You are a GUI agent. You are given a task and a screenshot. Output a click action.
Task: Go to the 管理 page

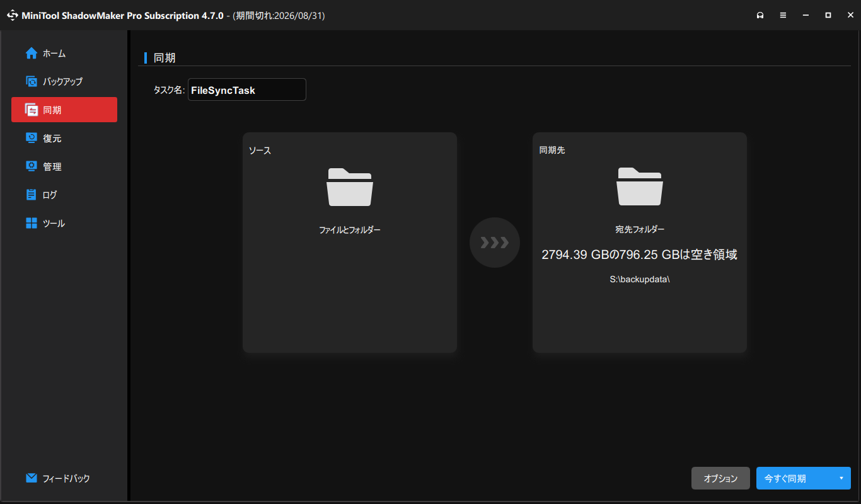64,166
